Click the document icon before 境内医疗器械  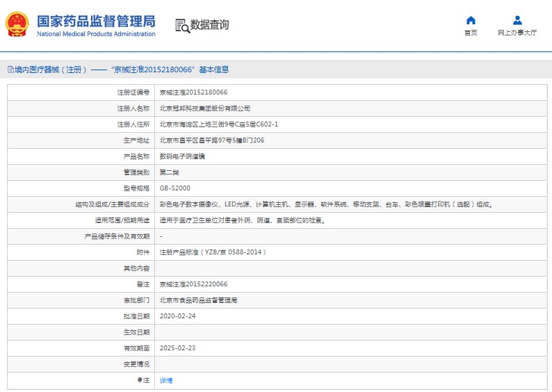coord(10,70)
